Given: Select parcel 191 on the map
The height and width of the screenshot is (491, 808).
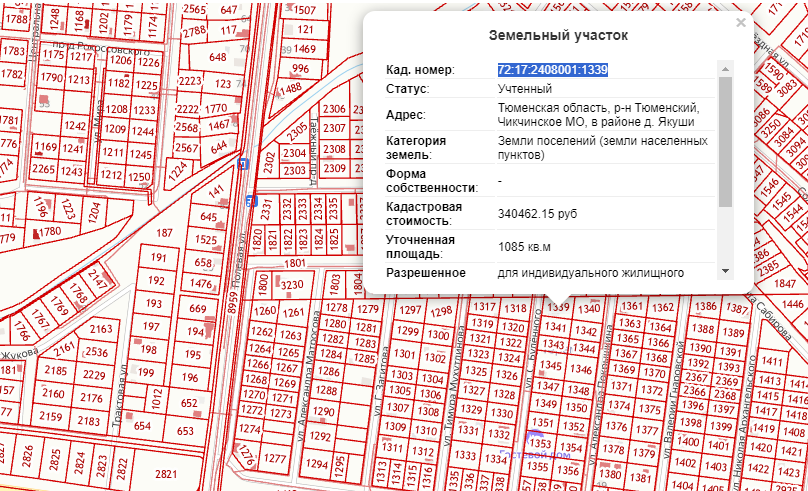Looking at the screenshot, I should [x=158, y=258].
